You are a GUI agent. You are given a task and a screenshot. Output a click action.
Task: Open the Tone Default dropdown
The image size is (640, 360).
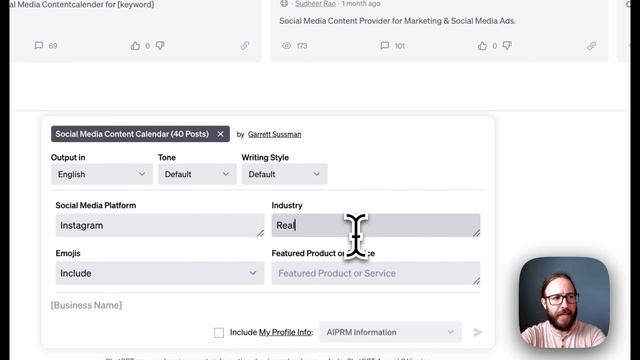[x=197, y=174]
